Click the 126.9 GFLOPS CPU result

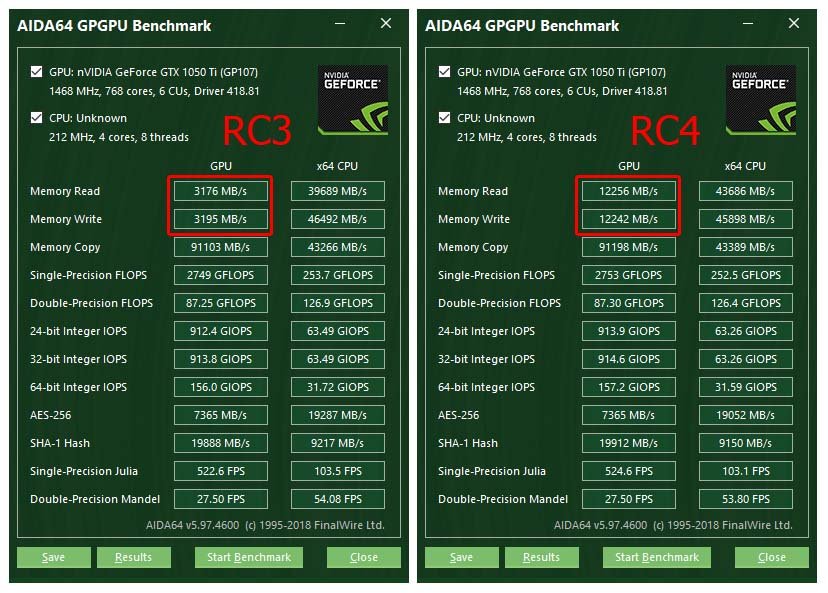(x=338, y=303)
